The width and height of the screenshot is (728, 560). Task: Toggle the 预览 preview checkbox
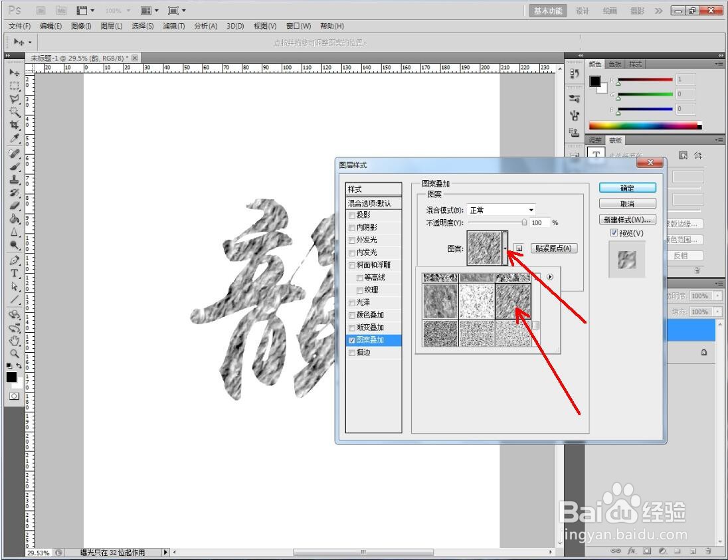[613, 233]
